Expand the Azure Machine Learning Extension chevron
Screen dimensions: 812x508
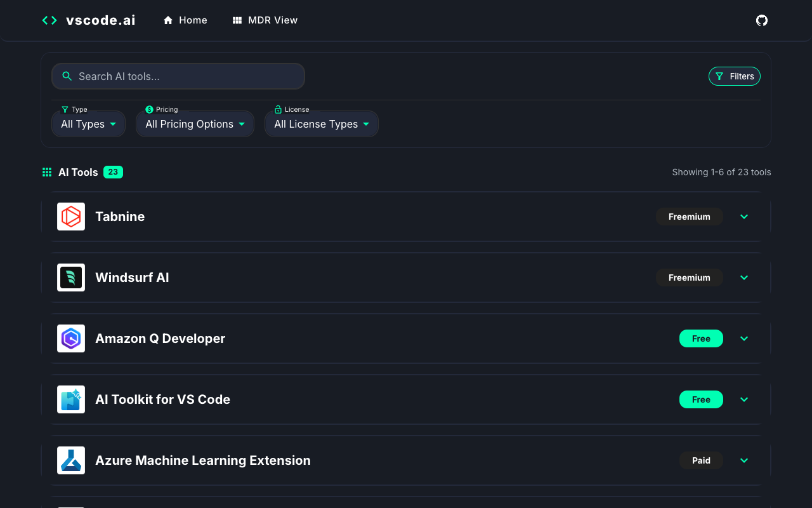744,460
